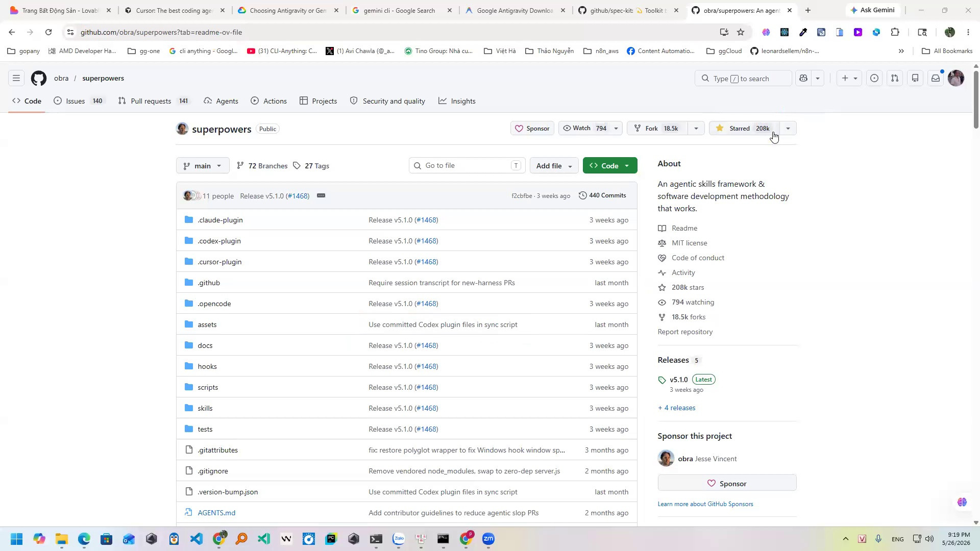980x551 pixels.
Task: Click the Sponsor button near repository title
Action: point(532,129)
